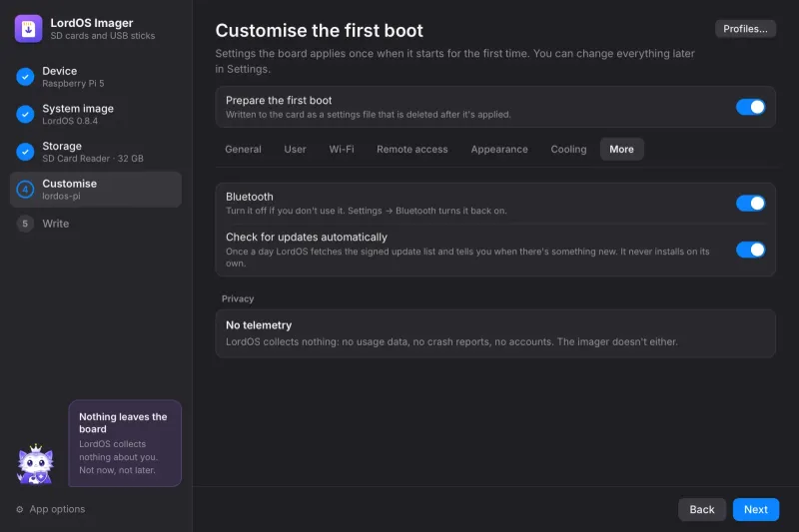This screenshot has width=799, height=532.
Task: Click the 'SD cards and USB sticks' subtitle
Action: (x=103, y=36)
